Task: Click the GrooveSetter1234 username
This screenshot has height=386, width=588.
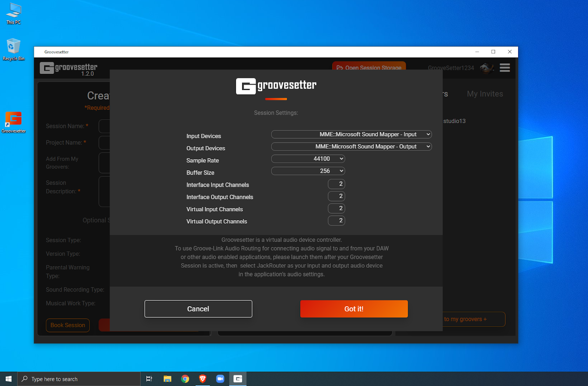Action: pyautogui.click(x=451, y=68)
